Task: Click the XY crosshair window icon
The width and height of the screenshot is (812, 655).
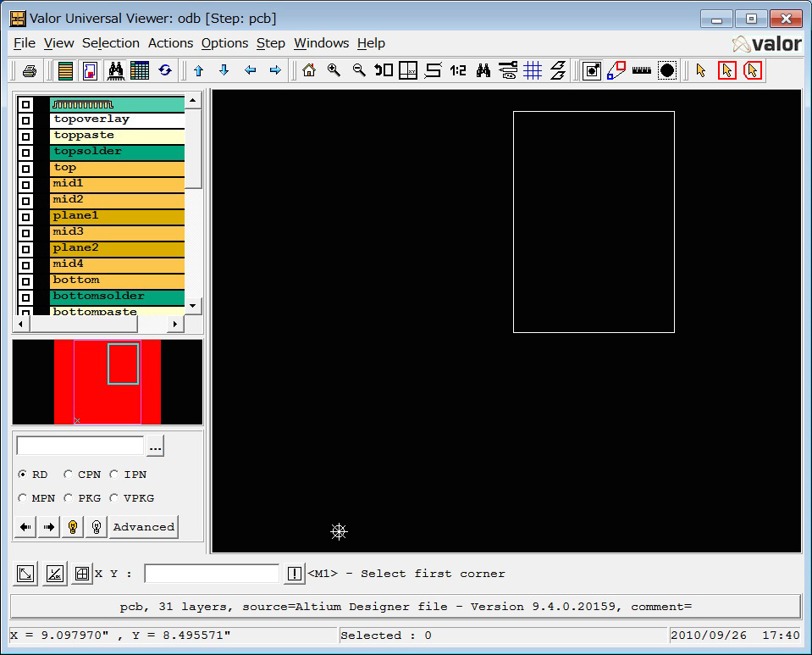Action: pyautogui.click(x=408, y=70)
